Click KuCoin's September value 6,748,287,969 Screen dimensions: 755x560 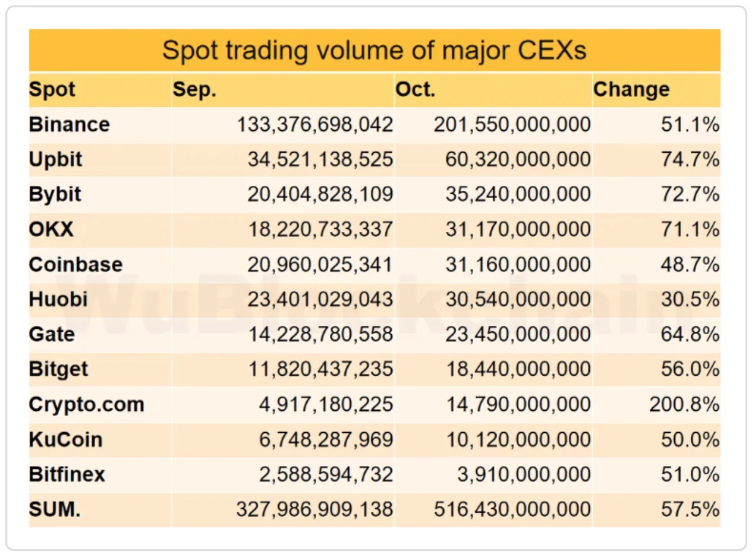[x=326, y=439]
